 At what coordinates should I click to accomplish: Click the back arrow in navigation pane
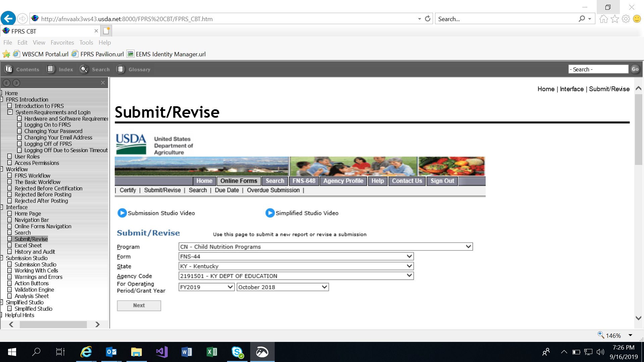[x=6, y=83]
